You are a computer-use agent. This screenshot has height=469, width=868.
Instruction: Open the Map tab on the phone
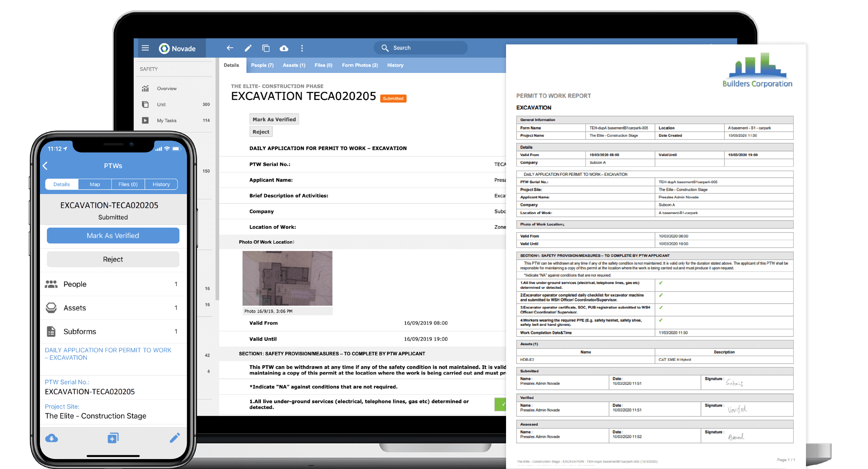[95, 184]
